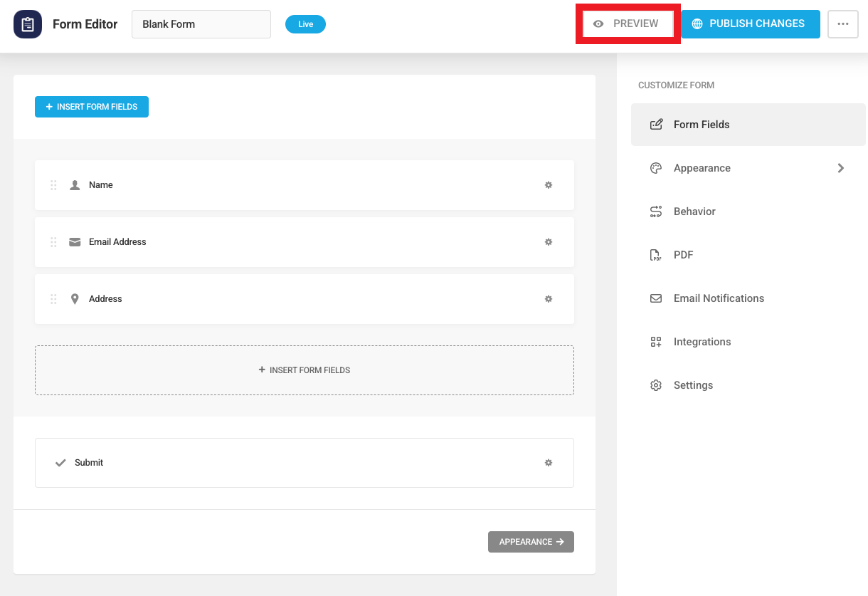Open the more options ellipsis menu
This screenshot has height=596, width=868.
(842, 23)
